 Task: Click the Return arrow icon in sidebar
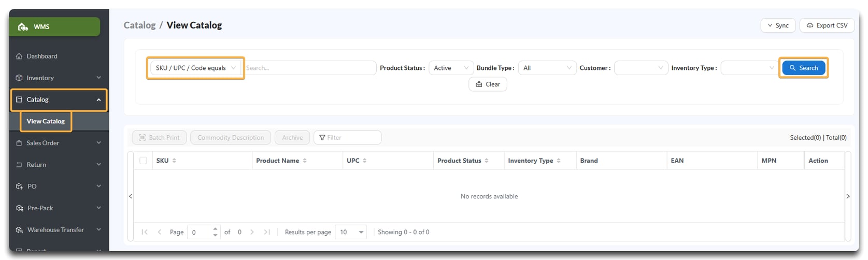pyautogui.click(x=19, y=165)
